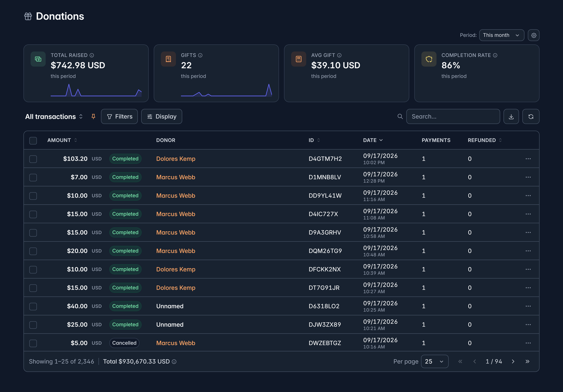Viewport: 563px width, 392px height.
Task: Show info tooltip for Completion Rate
Action: tap(495, 55)
